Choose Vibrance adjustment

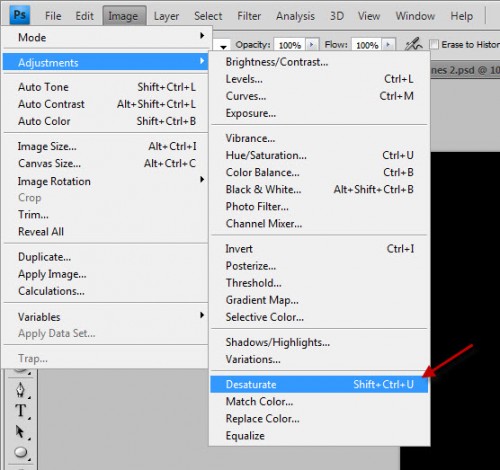pyautogui.click(x=319, y=138)
